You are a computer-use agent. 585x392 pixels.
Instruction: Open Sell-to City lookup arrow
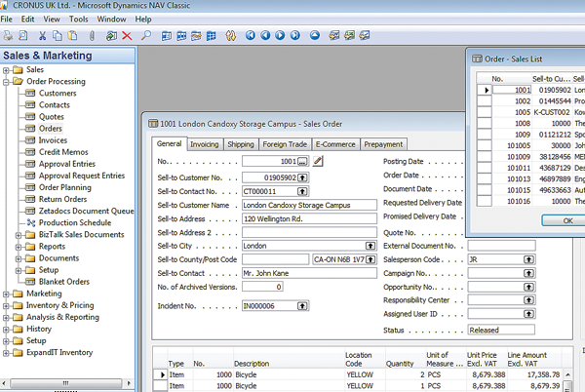[x=370, y=246]
